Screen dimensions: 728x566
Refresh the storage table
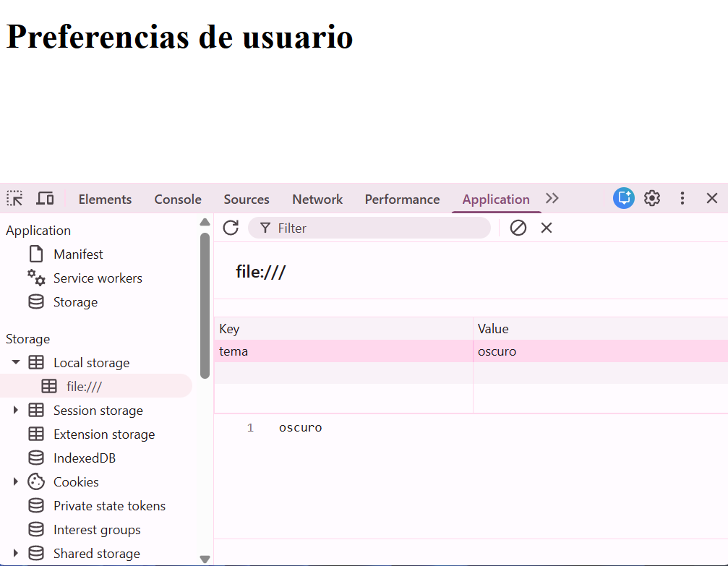tap(231, 228)
